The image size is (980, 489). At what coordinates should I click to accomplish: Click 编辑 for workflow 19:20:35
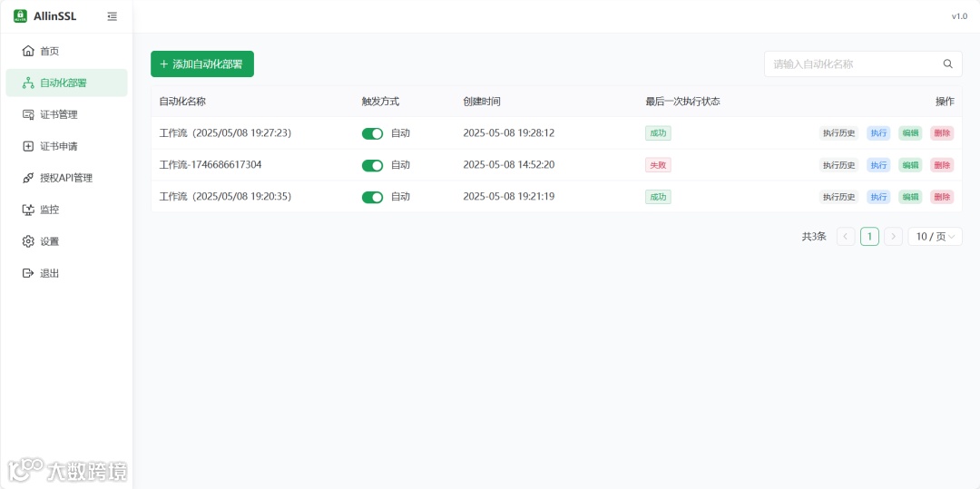pyautogui.click(x=911, y=197)
